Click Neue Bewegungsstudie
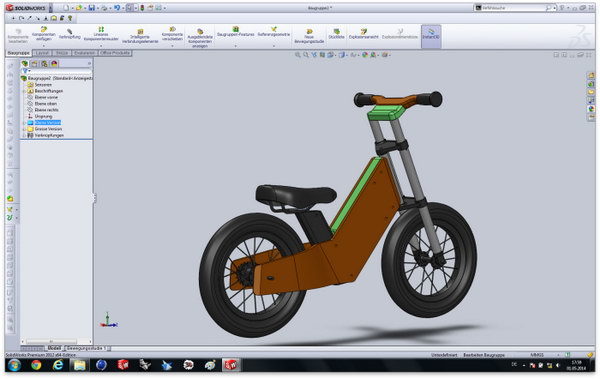Screen dimensions: 600x379 pyautogui.click(x=309, y=36)
